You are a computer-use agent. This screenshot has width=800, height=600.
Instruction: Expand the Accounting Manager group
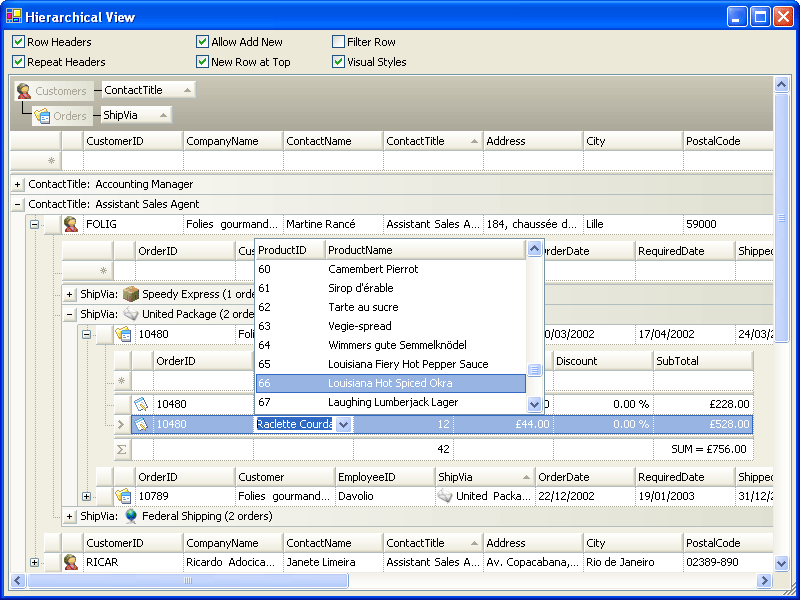[18, 184]
